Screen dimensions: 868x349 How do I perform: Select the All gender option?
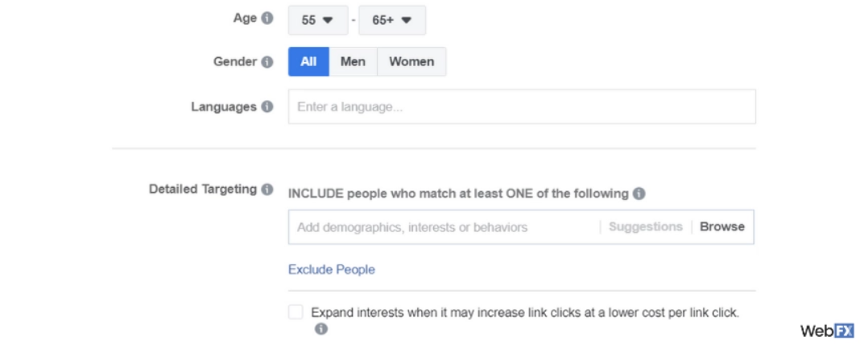[x=308, y=61]
